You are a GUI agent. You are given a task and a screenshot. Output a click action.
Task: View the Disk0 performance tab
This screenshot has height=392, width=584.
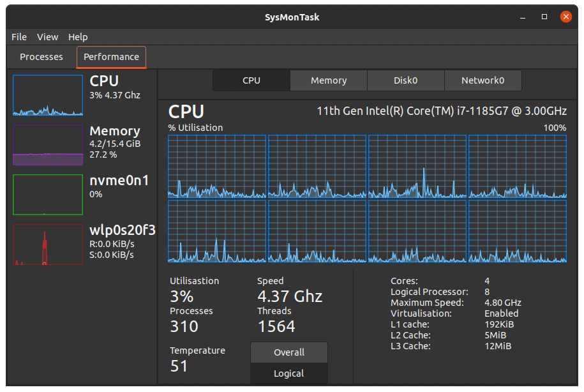(405, 80)
